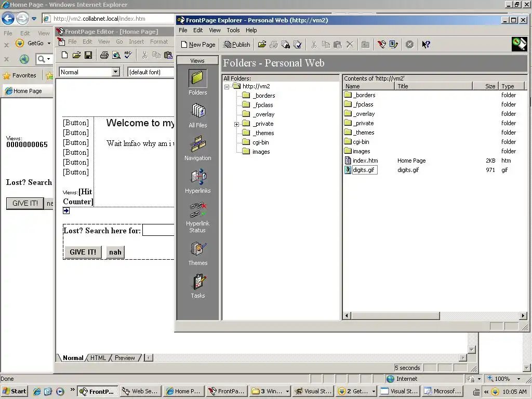
Task: Switch to HTML tab in FrontPage Editor
Action: (x=98, y=357)
